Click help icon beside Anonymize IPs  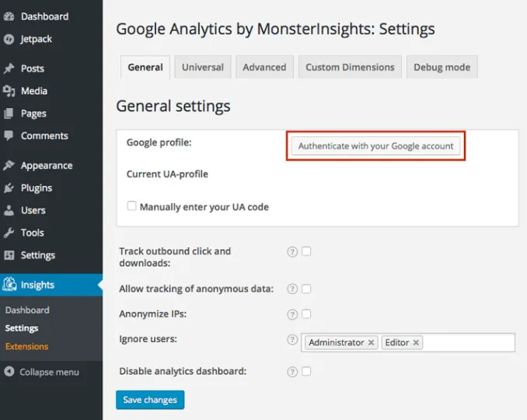click(292, 314)
